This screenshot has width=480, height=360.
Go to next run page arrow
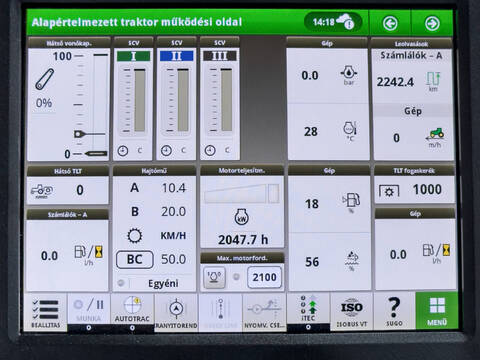click(x=432, y=23)
